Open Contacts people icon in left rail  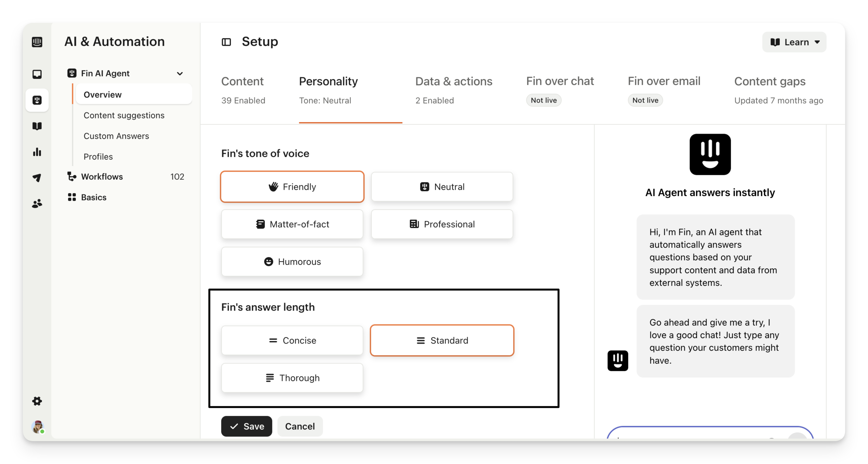[x=37, y=203]
